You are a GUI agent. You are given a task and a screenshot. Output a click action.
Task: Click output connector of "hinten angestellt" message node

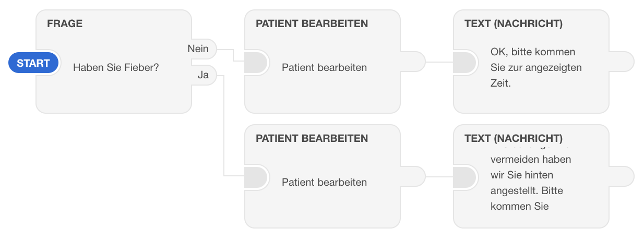coord(624,177)
